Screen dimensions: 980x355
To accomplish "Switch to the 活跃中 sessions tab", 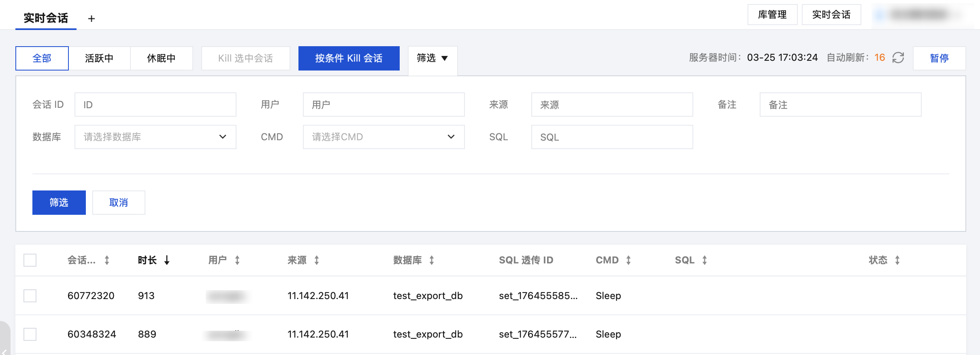I will click(99, 58).
